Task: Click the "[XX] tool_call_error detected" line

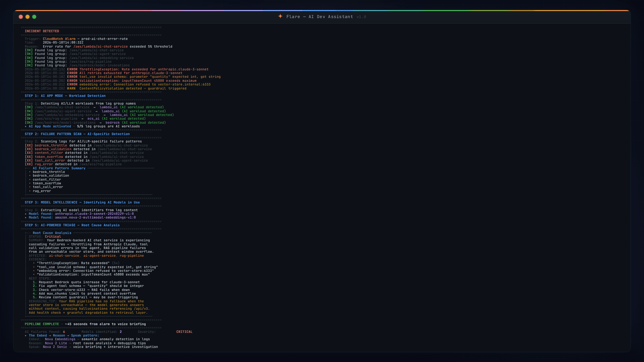Action: [x=86, y=161]
